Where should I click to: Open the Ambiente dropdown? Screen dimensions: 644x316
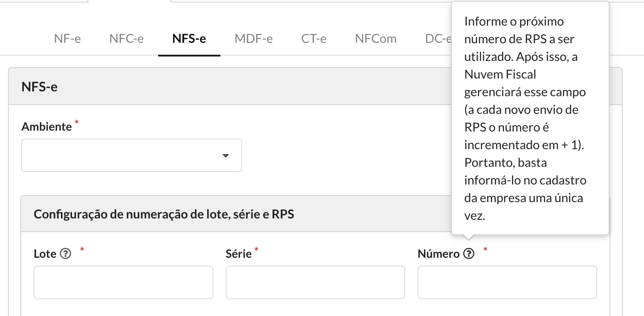132,155
